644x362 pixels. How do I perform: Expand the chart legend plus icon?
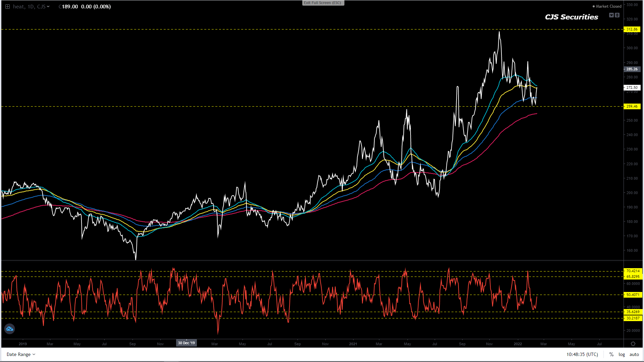[7, 7]
